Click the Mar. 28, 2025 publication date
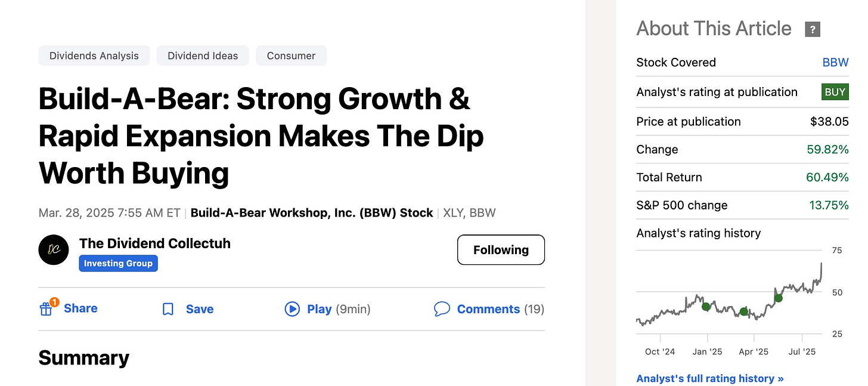This screenshot has width=868, height=386. (x=110, y=213)
